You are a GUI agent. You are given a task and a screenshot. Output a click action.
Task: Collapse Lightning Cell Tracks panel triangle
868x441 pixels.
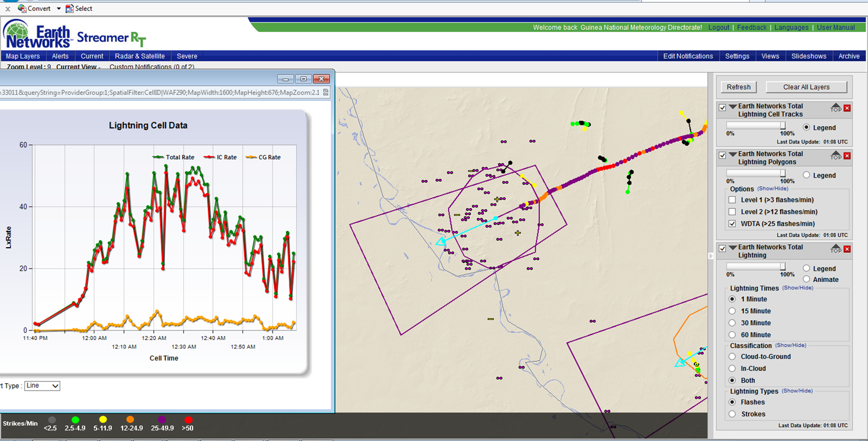tap(733, 106)
